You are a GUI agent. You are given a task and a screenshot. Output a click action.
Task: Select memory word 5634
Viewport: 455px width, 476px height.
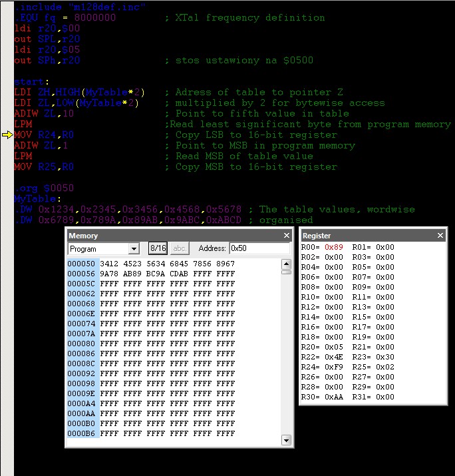click(x=156, y=264)
